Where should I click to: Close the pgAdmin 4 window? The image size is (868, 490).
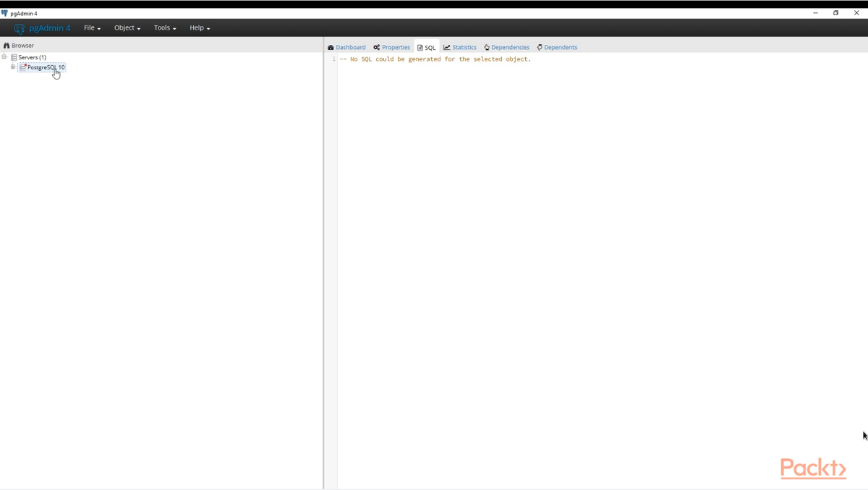coord(856,13)
